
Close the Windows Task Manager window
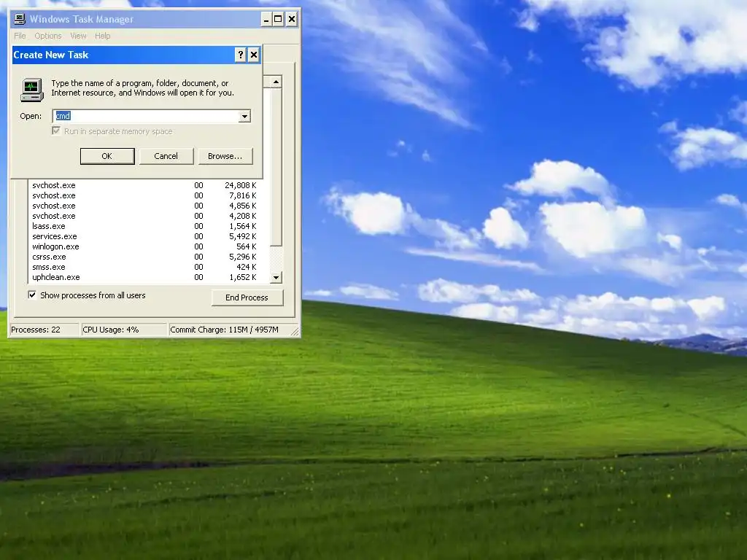pyautogui.click(x=292, y=20)
